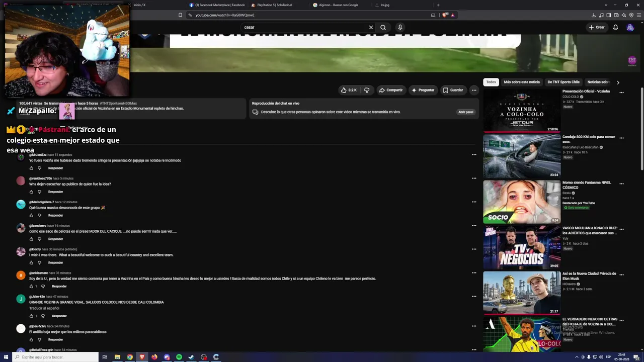This screenshot has width=644, height=362.
Task: Switch to the digimon Google search tab
Action: [336, 5]
